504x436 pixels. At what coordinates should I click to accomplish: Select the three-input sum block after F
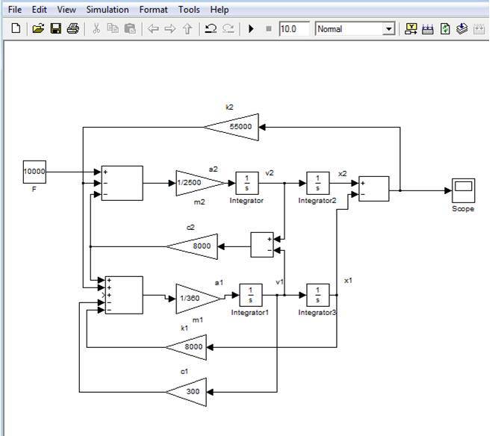tap(122, 183)
